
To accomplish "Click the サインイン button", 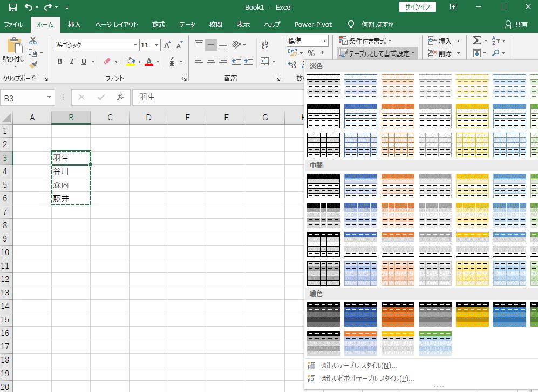I will pyautogui.click(x=417, y=7).
